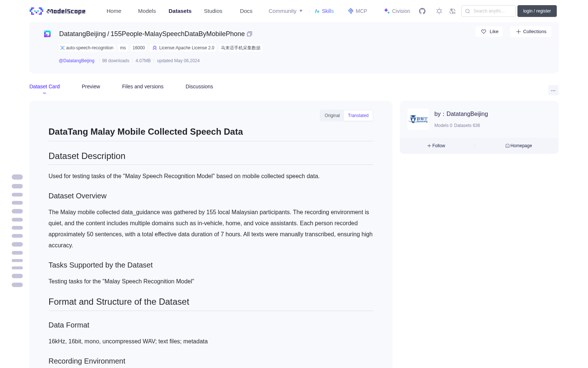Copy dataset name with copy icon
588x368 pixels.
tap(250, 34)
